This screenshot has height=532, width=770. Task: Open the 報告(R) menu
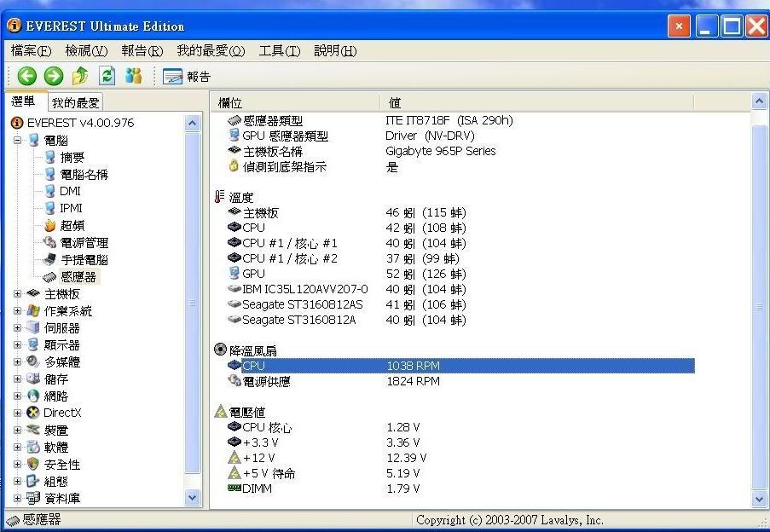pos(142,50)
